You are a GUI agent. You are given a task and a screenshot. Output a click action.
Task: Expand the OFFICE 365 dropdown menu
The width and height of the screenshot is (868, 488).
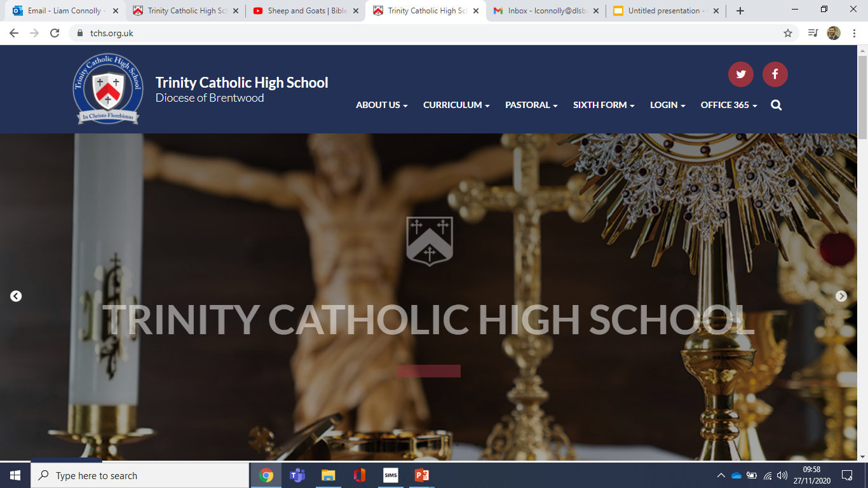pyautogui.click(x=729, y=105)
